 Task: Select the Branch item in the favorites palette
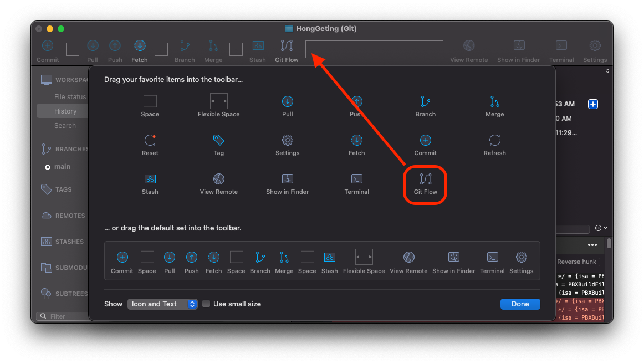pyautogui.click(x=425, y=106)
